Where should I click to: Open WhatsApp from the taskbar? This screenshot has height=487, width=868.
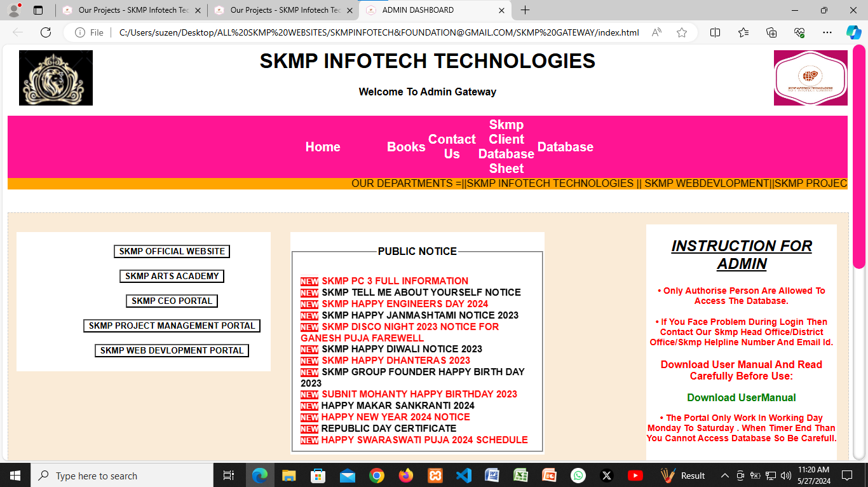[x=578, y=475]
